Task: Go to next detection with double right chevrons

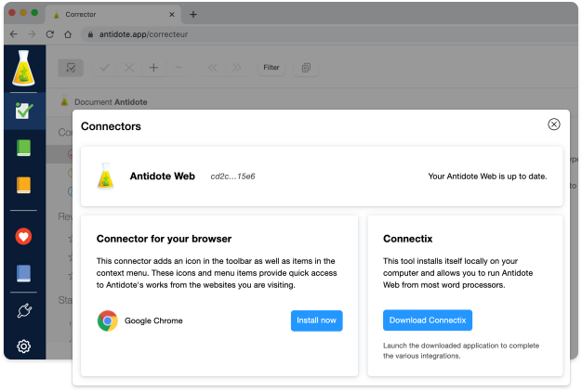Action: pyautogui.click(x=236, y=68)
